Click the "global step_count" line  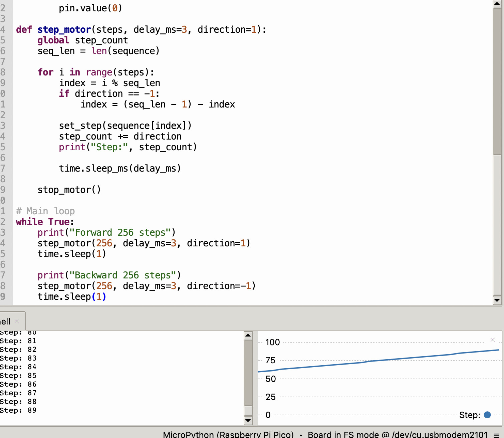coord(82,40)
